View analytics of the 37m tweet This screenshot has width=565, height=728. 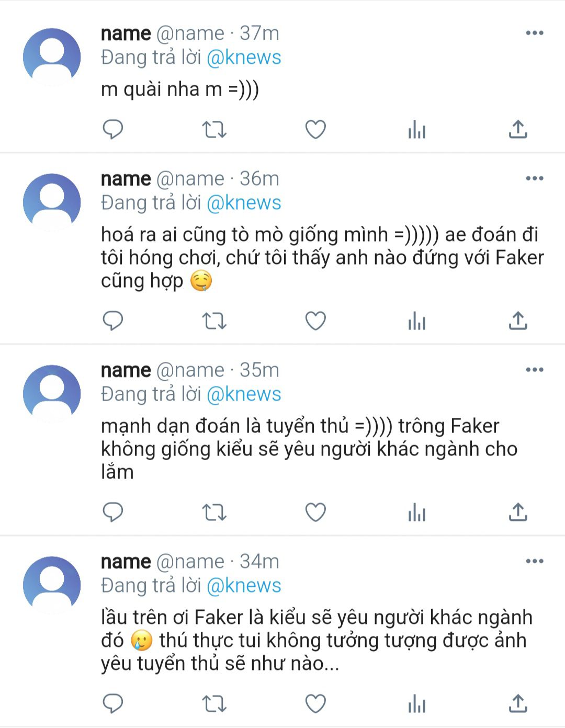coord(417,129)
